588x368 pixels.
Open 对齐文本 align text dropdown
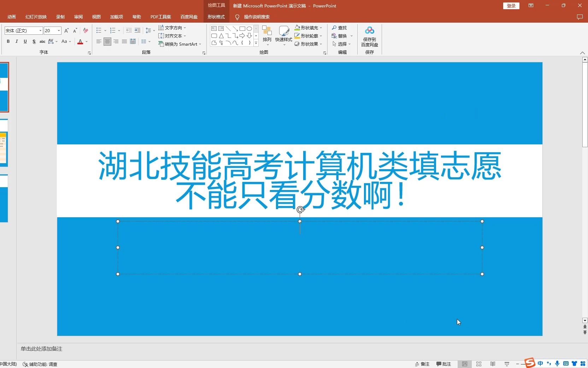tap(172, 36)
